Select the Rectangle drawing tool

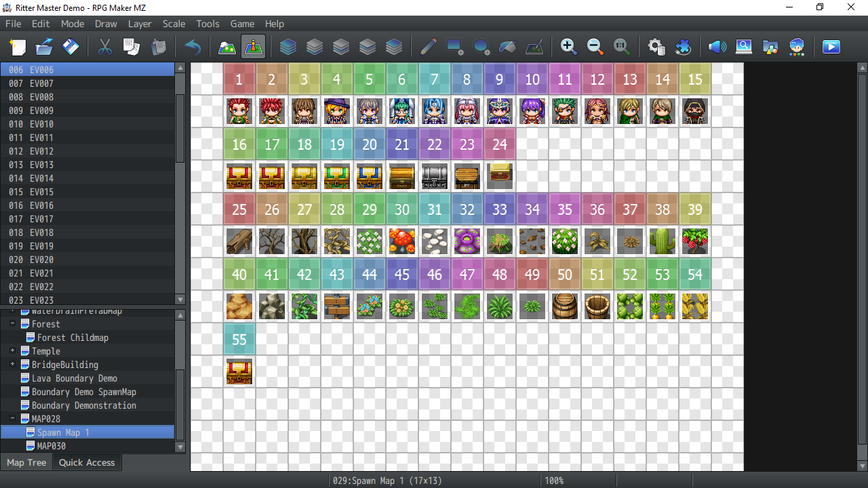tap(455, 47)
